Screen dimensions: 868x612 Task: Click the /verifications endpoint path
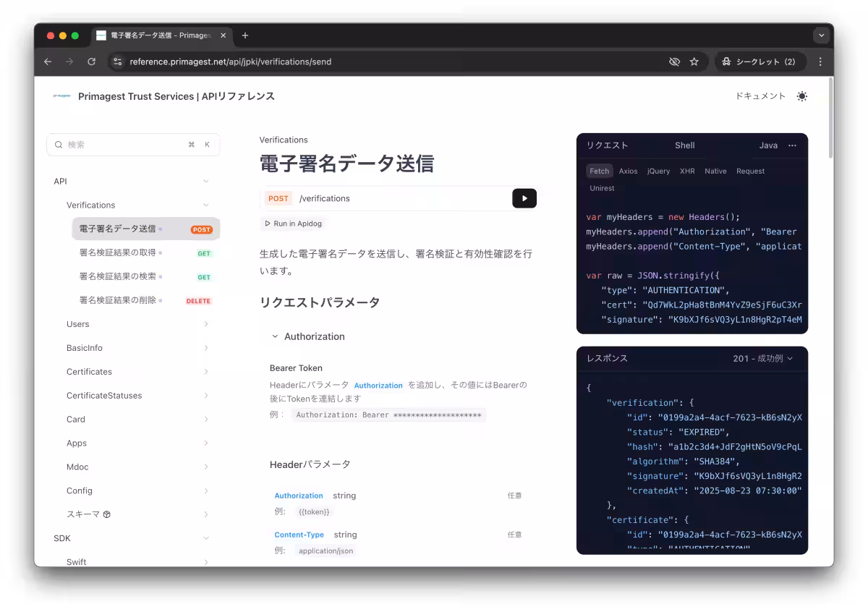325,198
